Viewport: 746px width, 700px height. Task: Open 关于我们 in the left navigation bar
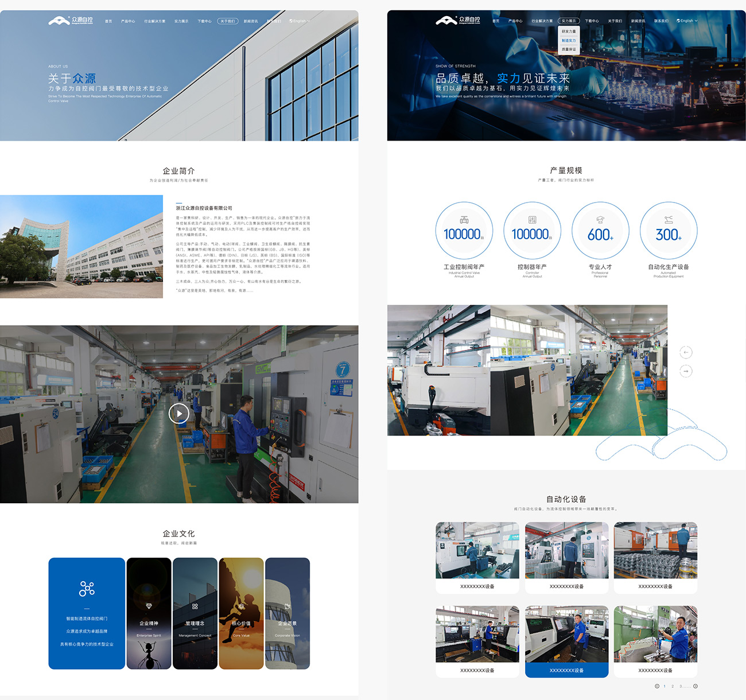tap(227, 21)
